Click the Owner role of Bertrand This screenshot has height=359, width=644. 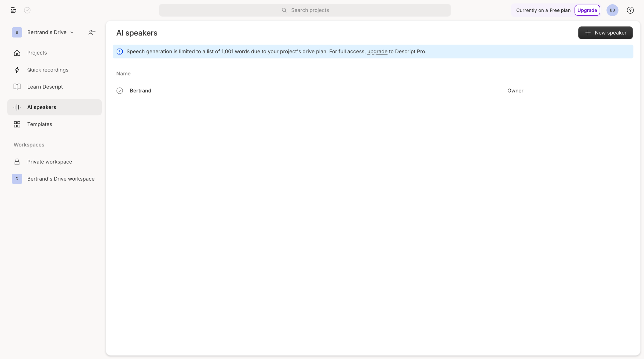pos(515,91)
